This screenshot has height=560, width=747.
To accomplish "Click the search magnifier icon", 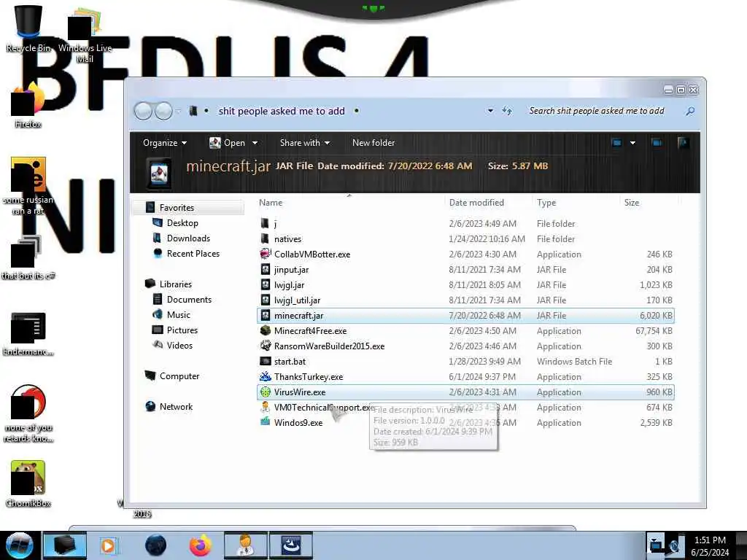I will [x=690, y=111].
